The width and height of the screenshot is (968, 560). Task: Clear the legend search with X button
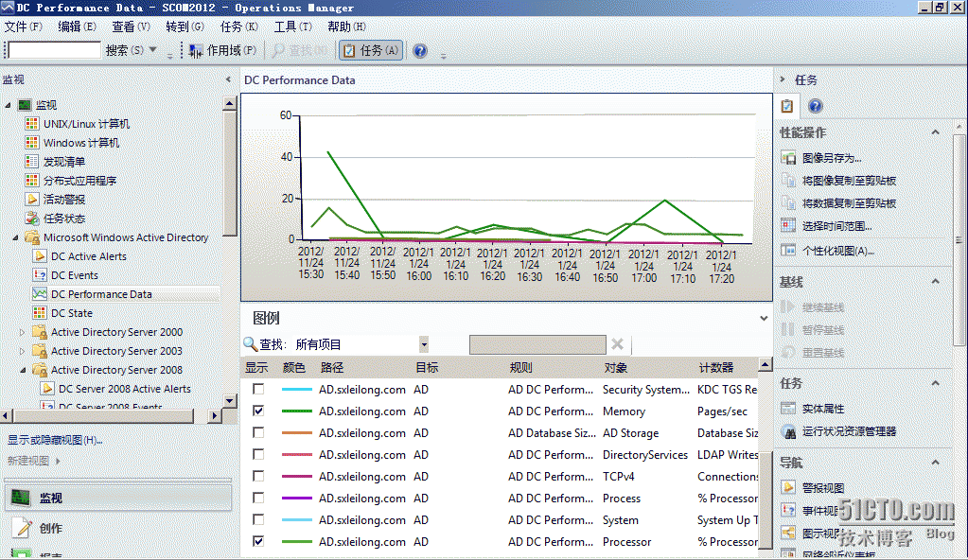(617, 344)
